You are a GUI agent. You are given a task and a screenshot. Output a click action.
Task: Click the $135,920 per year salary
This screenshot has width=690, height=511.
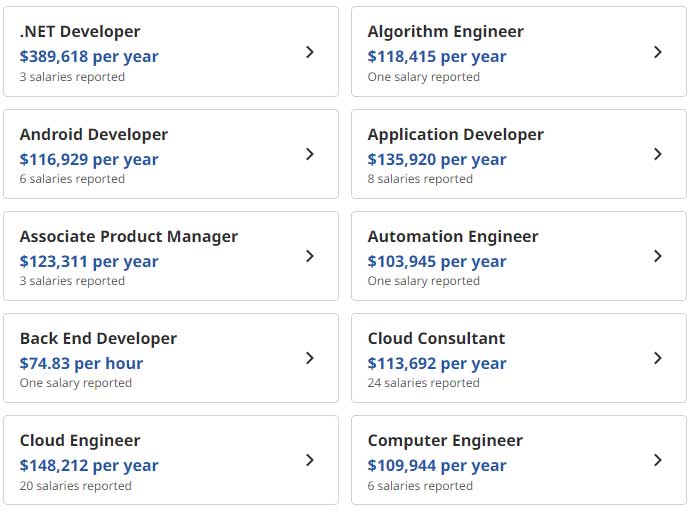pos(437,159)
